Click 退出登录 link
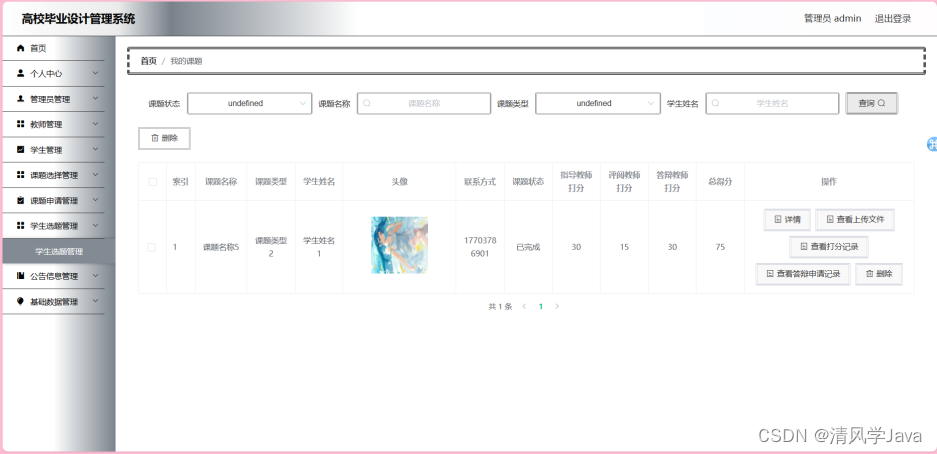 [x=893, y=19]
